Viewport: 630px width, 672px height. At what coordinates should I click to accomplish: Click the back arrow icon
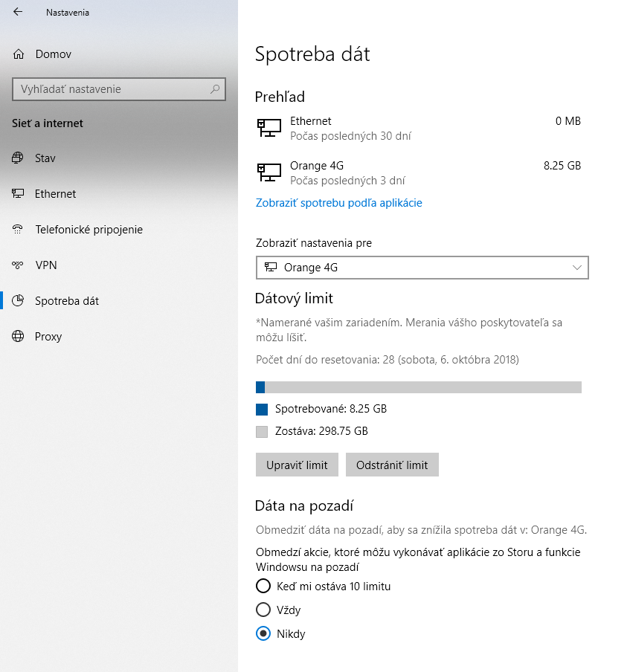tap(18, 12)
